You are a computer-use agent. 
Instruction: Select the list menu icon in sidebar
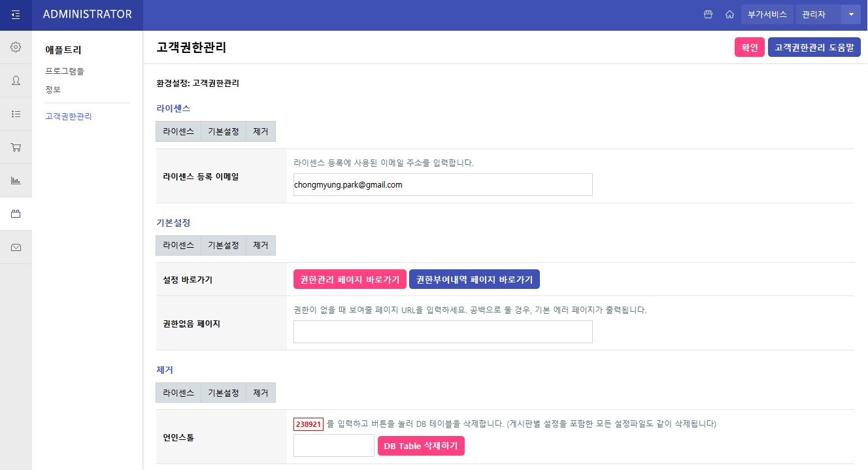coord(16,113)
